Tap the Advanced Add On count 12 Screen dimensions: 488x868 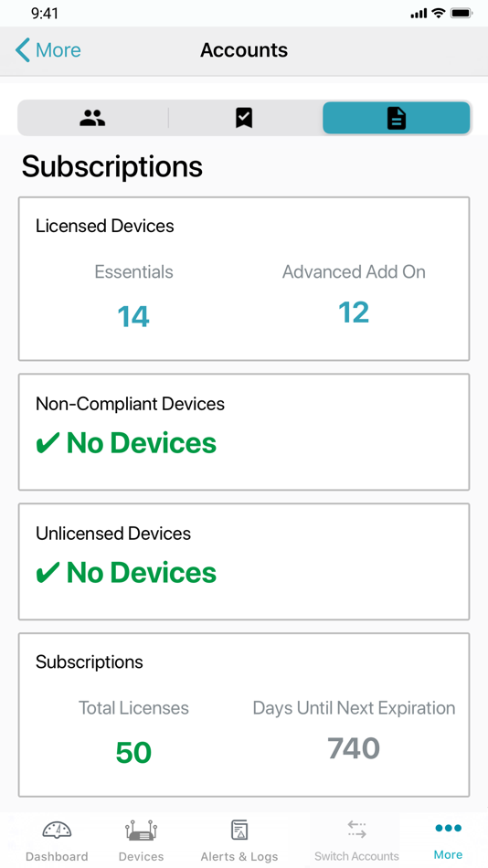(x=354, y=312)
